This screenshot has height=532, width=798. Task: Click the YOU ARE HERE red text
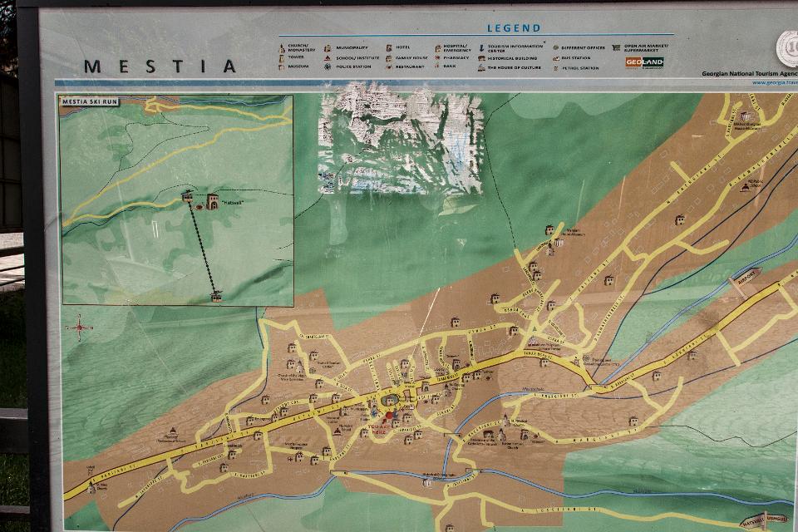tap(377, 427)
